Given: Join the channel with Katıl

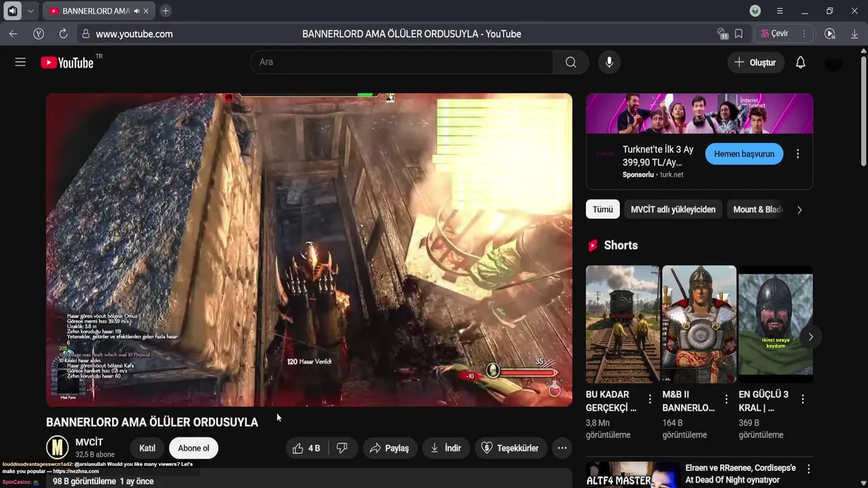Looking at the screenshot, I should (x=147, y=448).
